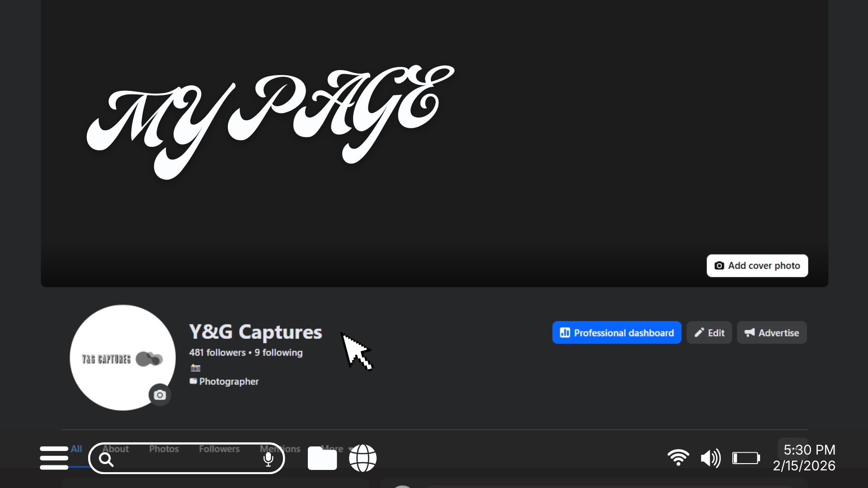
Task: Open the Followers tab
Action: coord(219,449)
